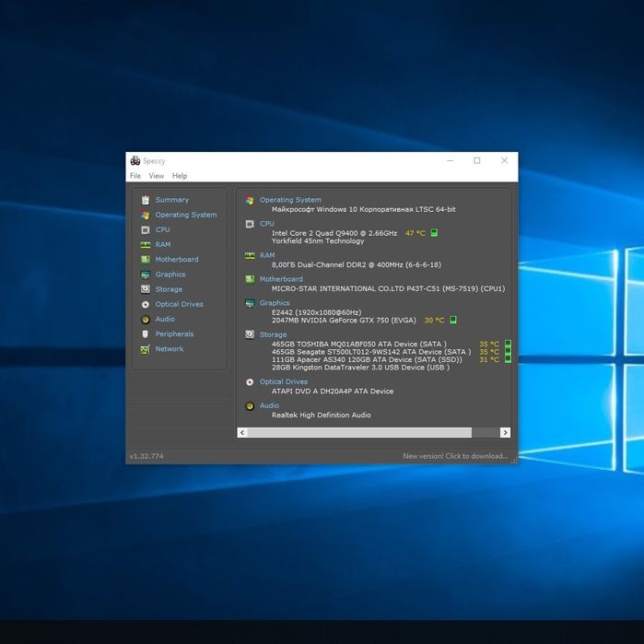Select Operating System in the sidebar

185,215
